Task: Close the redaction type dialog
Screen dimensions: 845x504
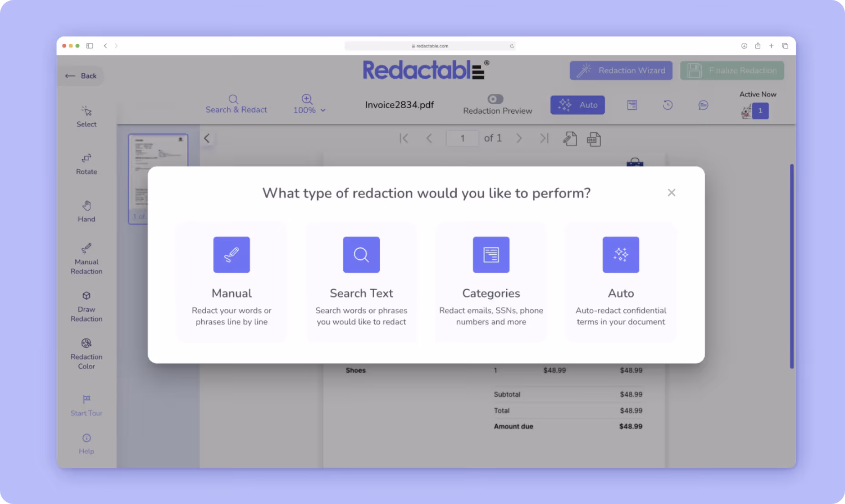Action: point(672,192)
